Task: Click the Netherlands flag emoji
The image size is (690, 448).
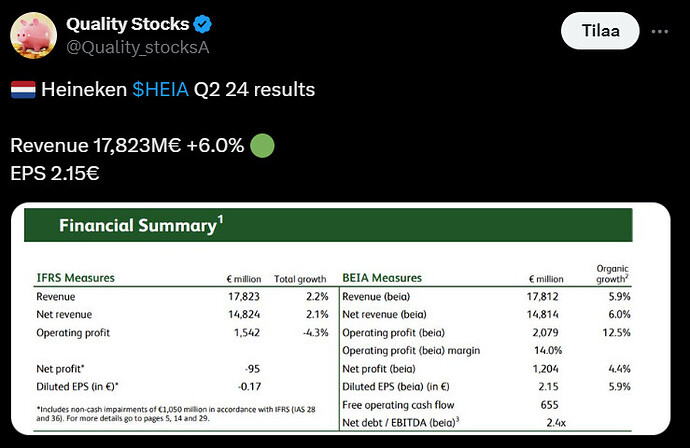Action: [x=22, y=90]
